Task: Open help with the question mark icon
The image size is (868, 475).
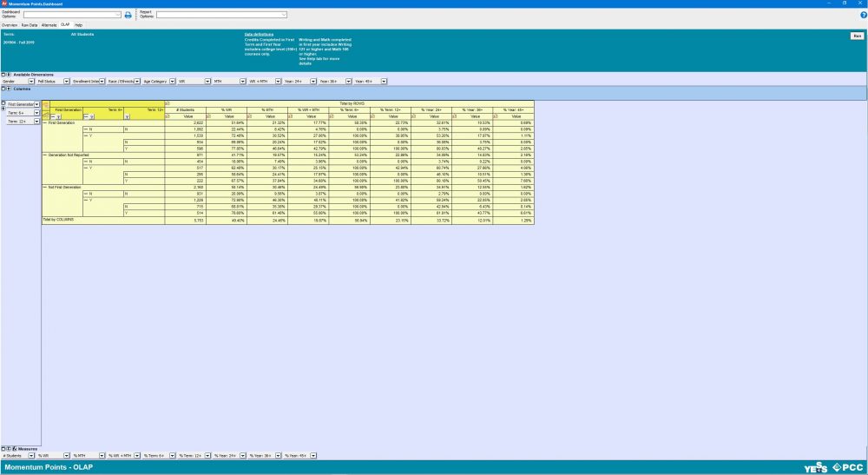Action: click(864, 15)
